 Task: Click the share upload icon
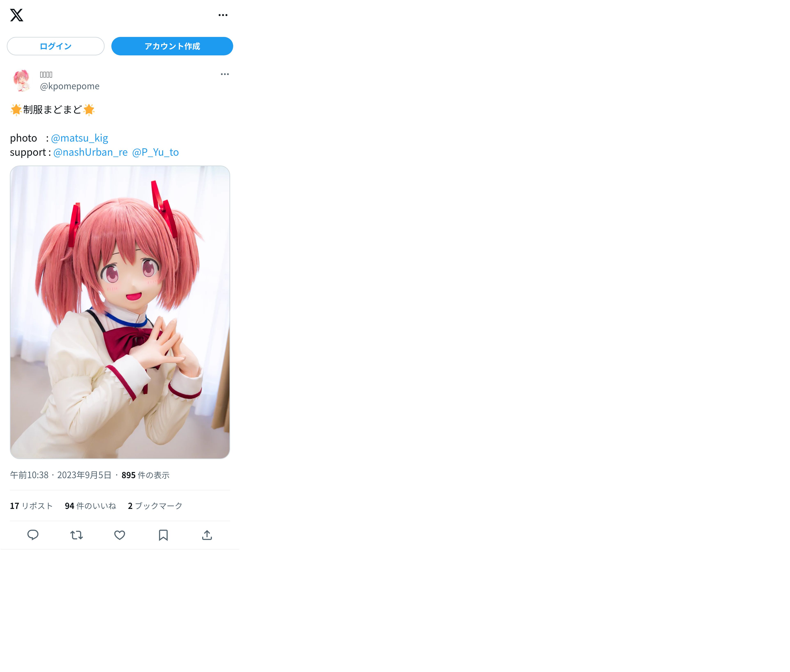pyautogui.click(x=207, y=535)
